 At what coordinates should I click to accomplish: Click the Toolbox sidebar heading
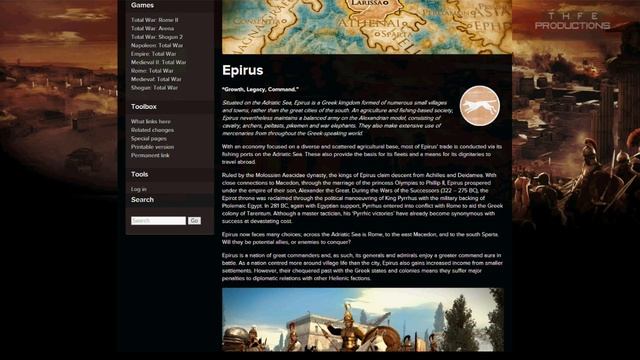click(144, 107)
